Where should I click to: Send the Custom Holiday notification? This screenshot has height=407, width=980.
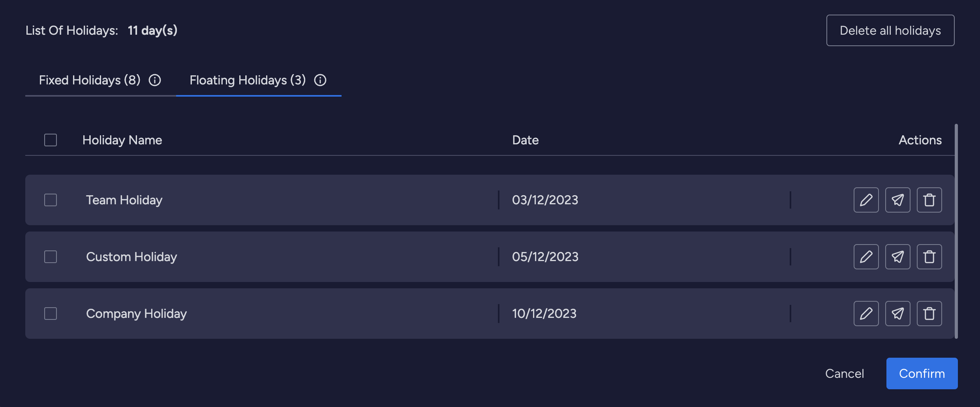pos(897,257)
